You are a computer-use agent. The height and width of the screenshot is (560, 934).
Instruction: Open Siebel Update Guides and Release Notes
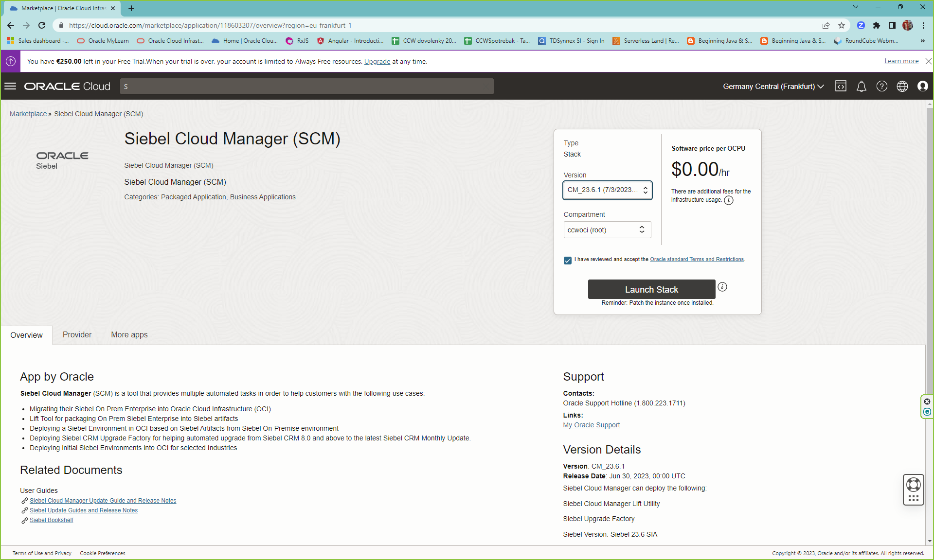click(x=84, y=510)
